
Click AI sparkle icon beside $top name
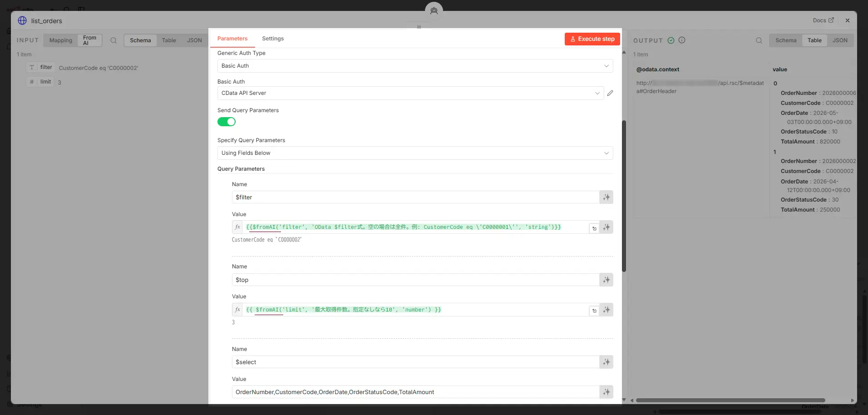pos(606,280)
